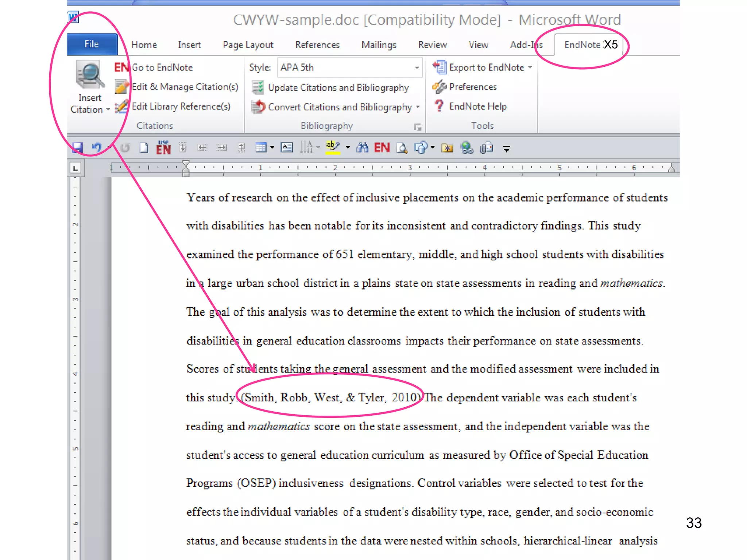Expand the Export to EndNote arrow

[530, 67]
